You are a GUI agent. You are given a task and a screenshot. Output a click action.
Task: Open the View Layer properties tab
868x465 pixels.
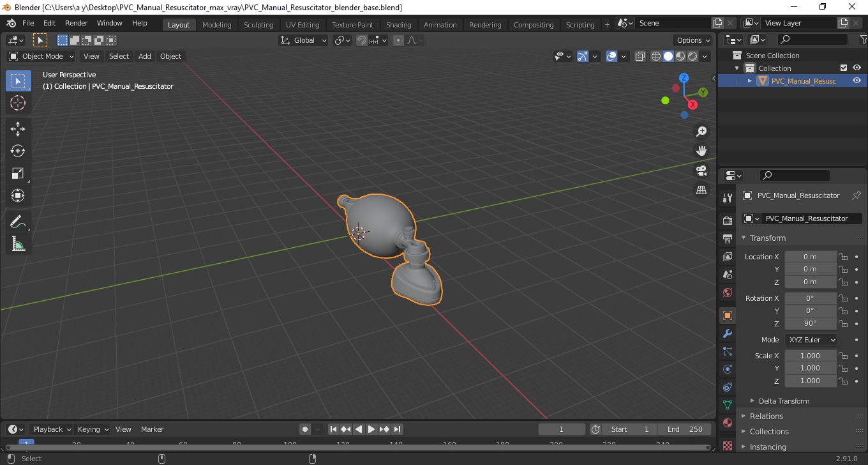[x=727, y=256]
